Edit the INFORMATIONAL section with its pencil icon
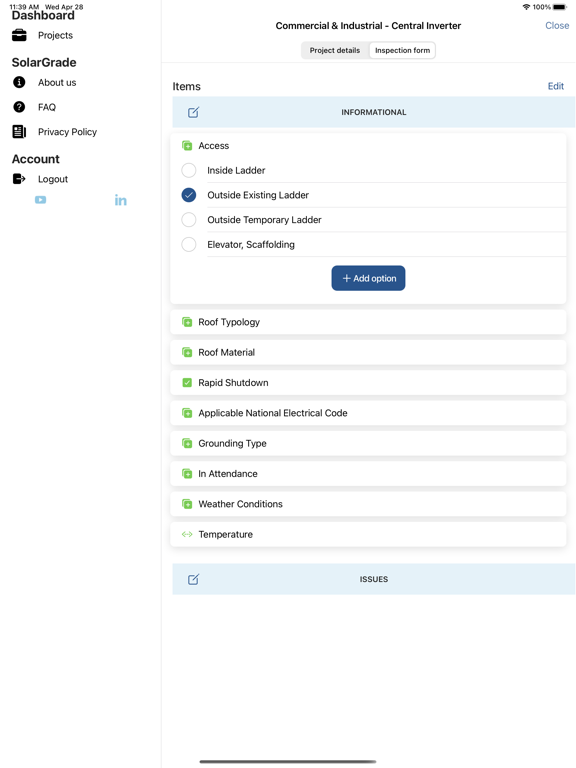This screenshot has width=576, height=768. click(x=193, y=112)
